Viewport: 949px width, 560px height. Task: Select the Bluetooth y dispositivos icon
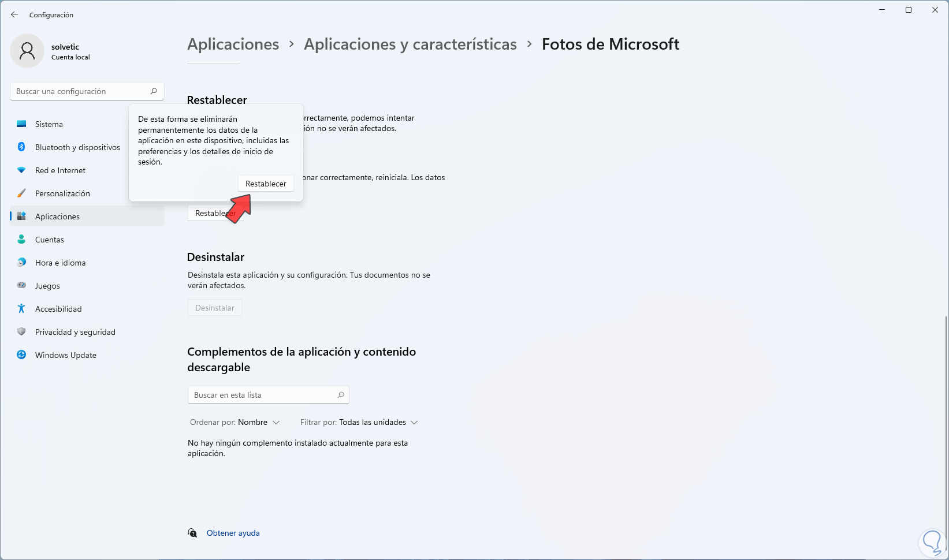click(21, 147)
